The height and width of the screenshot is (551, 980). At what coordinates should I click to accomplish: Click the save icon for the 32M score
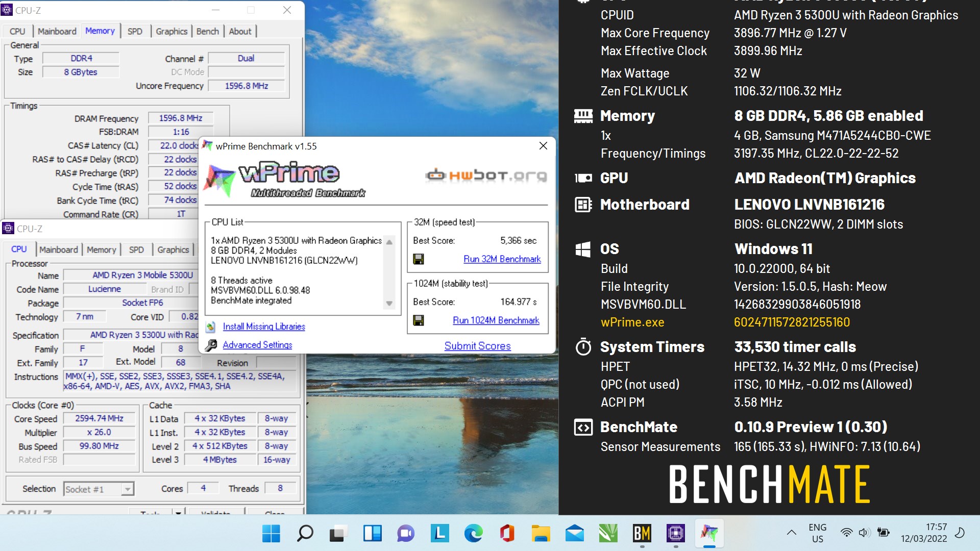tap(419, 259)
